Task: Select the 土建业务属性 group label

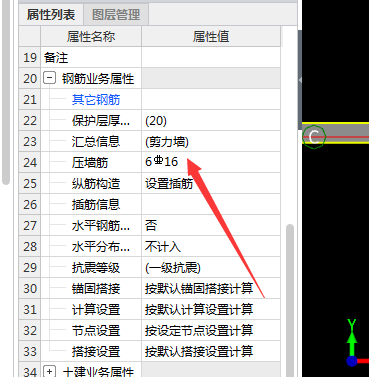Action: click(98, 372)
